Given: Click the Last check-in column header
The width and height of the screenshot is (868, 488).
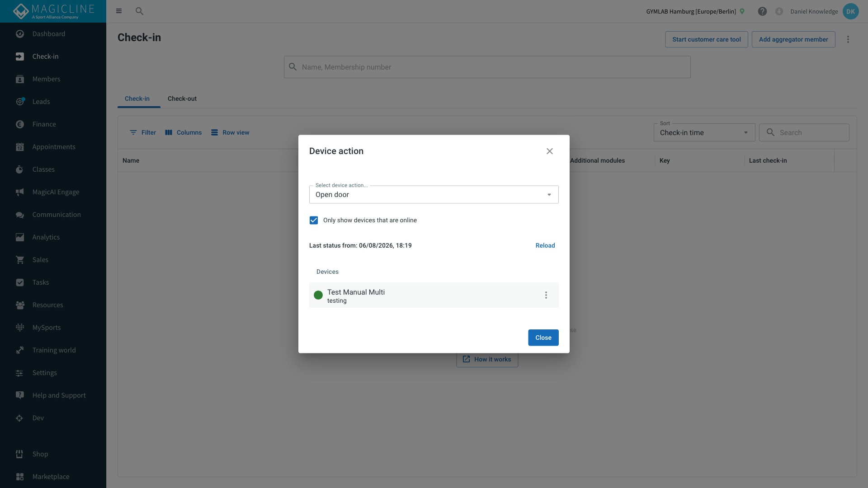Looking at the screenshot, I should click(768, 160).
